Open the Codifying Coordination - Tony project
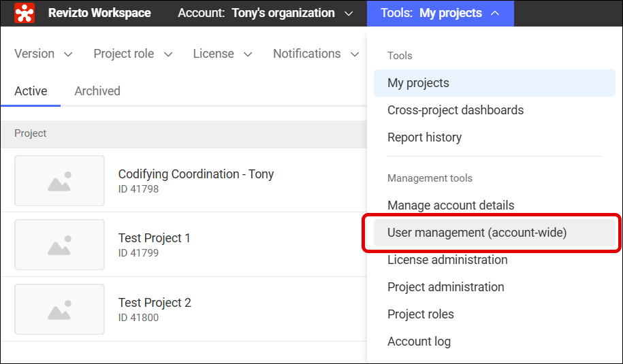Viewport: 623px width, 364px height. 196,174
